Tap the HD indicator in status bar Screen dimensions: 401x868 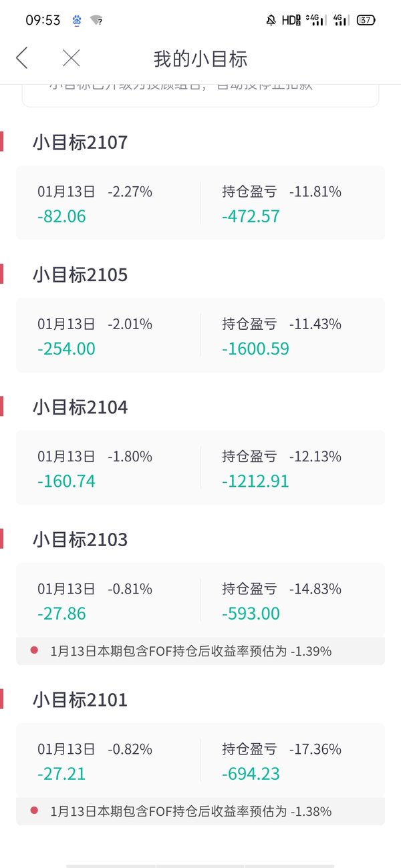point(291,20)
